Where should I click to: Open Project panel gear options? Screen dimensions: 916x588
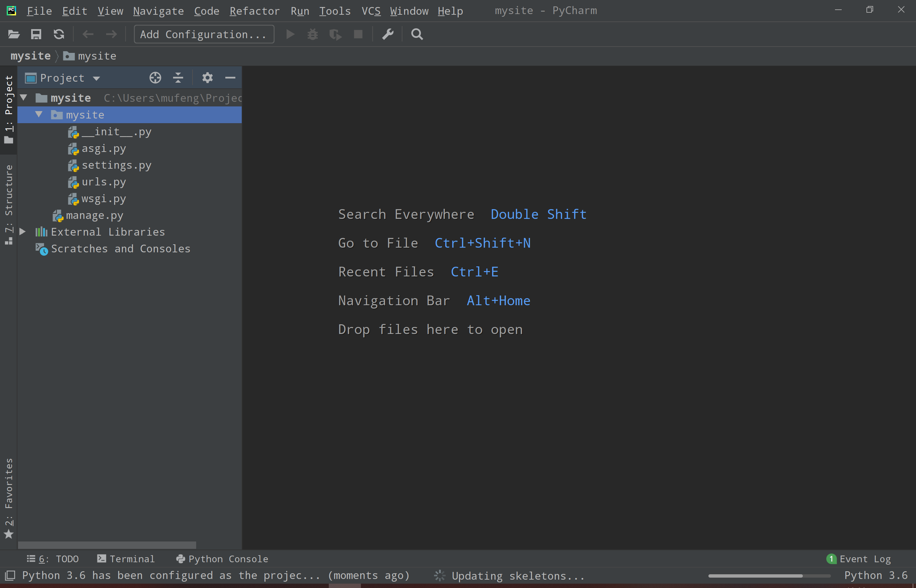(208, 78)
